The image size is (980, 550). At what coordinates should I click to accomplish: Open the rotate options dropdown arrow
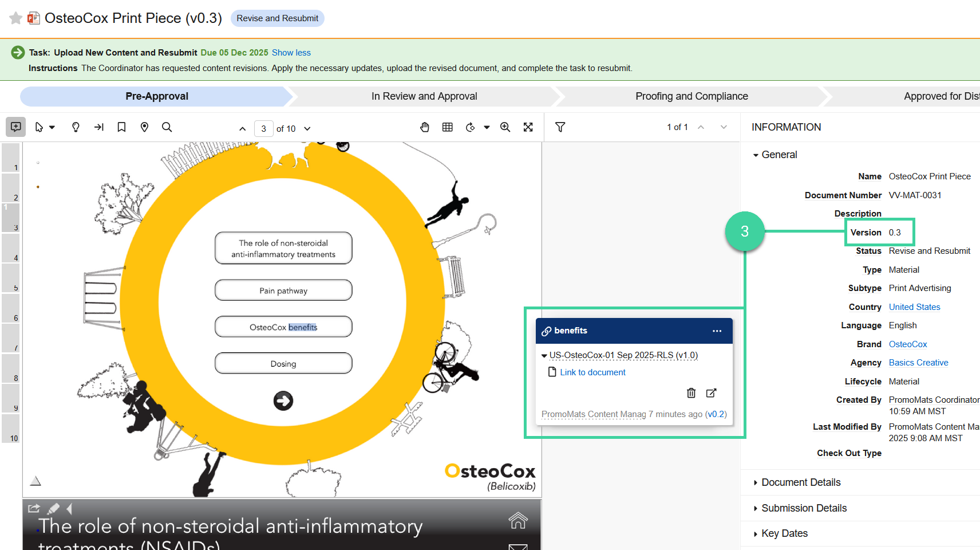[x=487, y=127]
